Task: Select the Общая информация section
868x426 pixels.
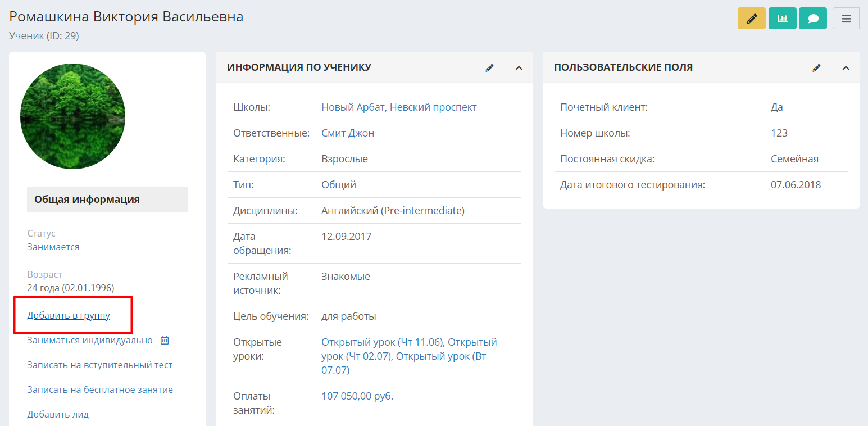Action: [x=107, y=200]
